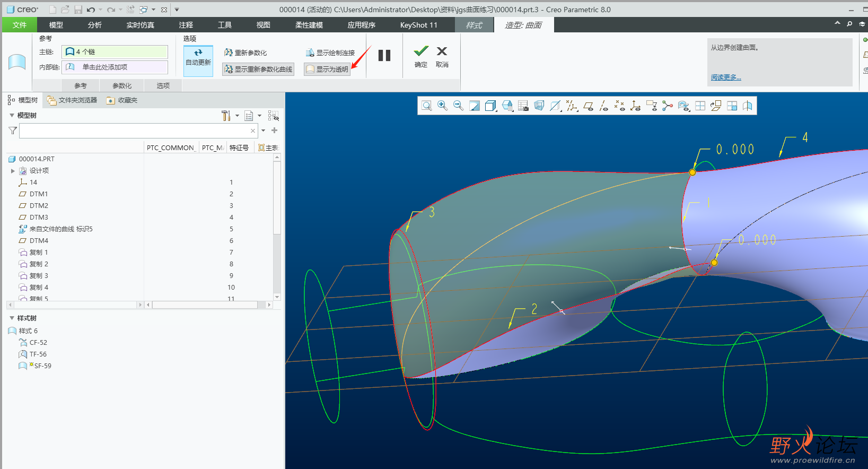Open the Redo history dropdown arrow
This screenshot has height=469, width=868.
[120, 10]
